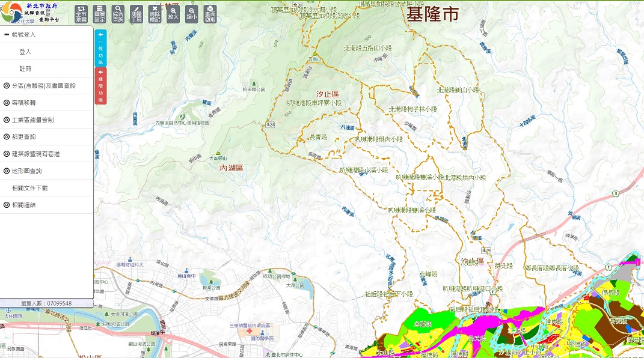Click the 註冊 register link
The width and height of the screenshot is (644, 358).
[25, 69]
